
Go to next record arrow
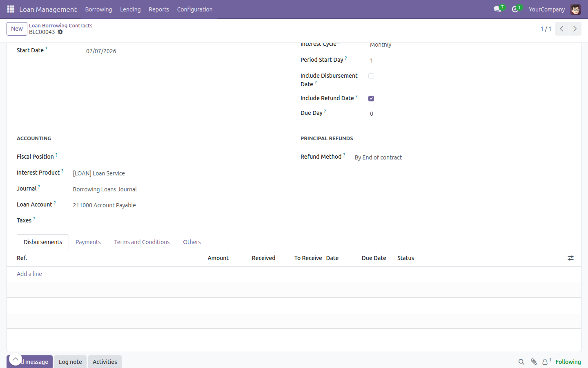pyautogui.click(x=575, y=29)
